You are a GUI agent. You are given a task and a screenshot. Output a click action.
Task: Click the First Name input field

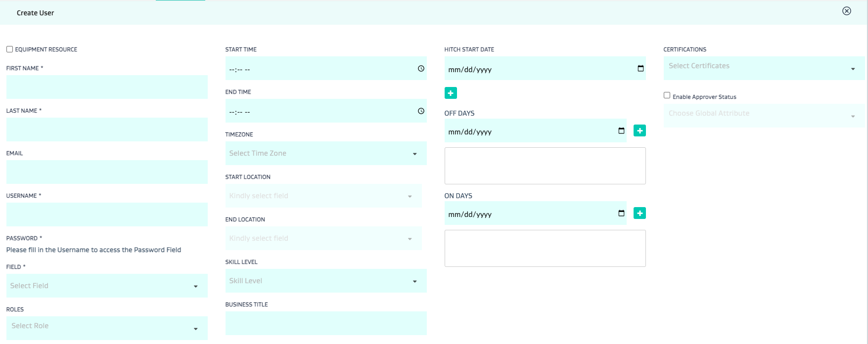[106, 87]
